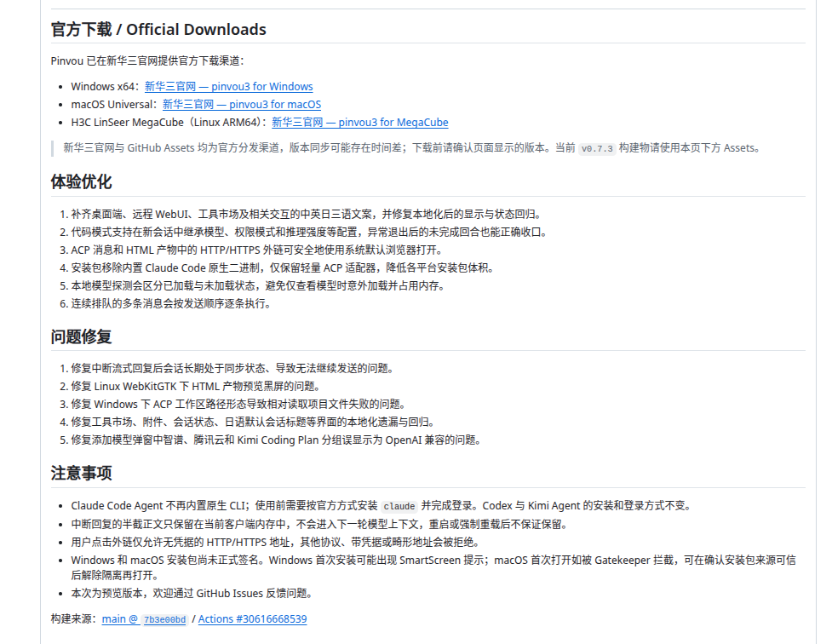
Task: Click item '代码模式支持在新会话中继承模型'
Action: pos(309,232)
